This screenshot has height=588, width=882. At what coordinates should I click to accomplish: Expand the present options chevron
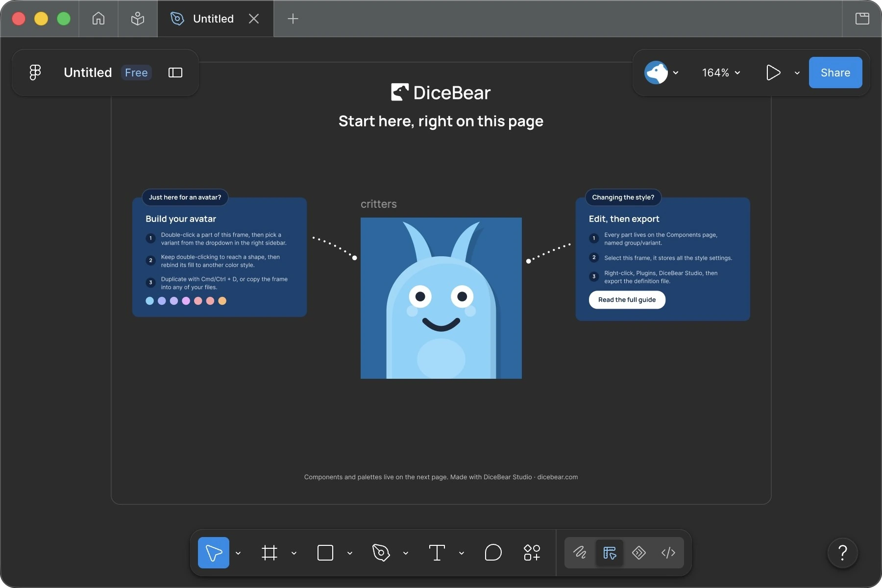coord(797,73)
